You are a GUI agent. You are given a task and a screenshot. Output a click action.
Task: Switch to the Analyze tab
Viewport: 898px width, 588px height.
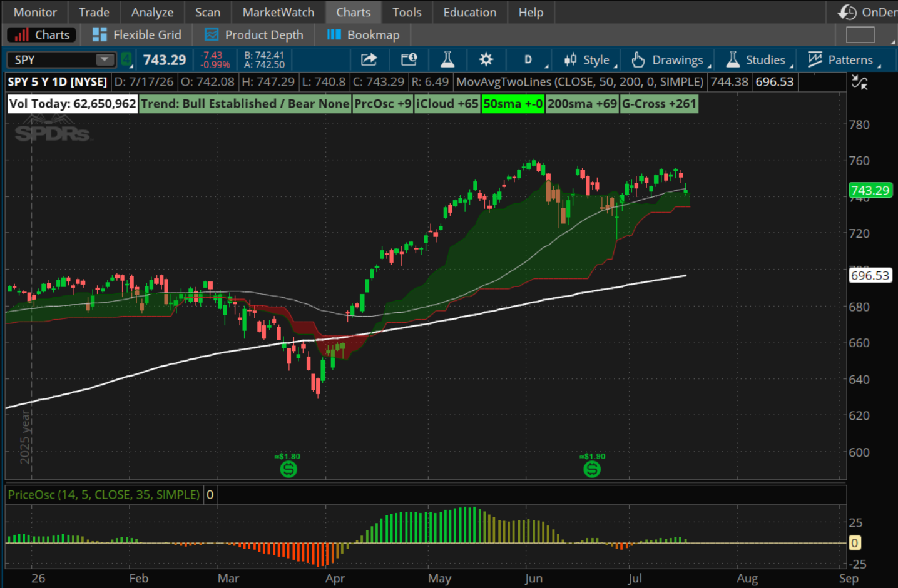pyautogui.click(x=152, y=12)
